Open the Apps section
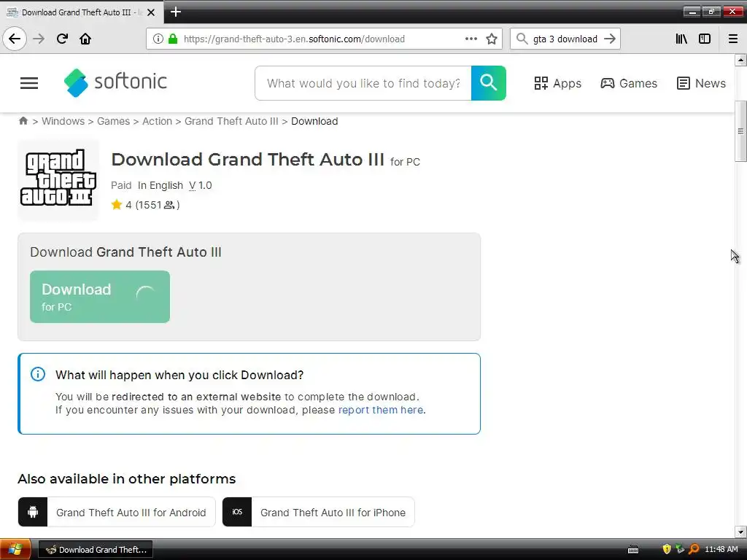 click(557, 83)
